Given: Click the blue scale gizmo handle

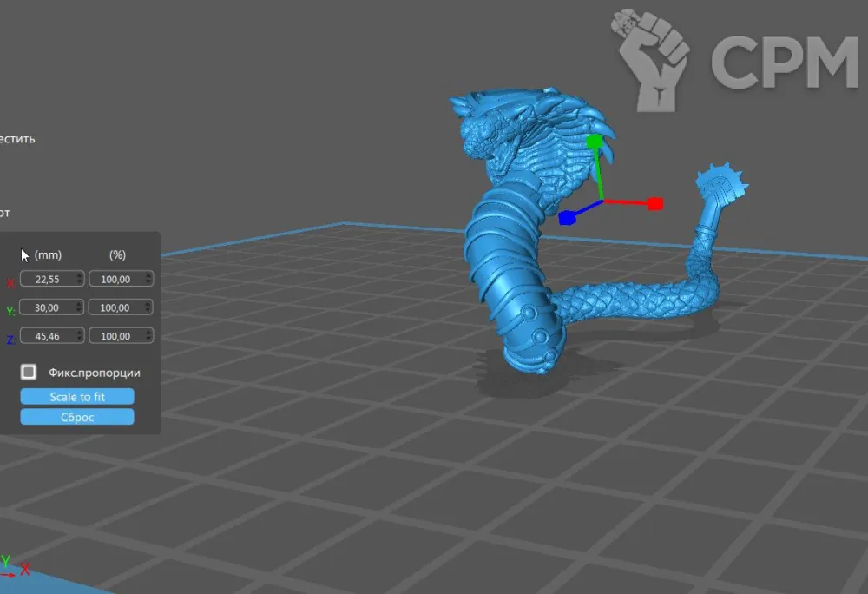Looking at the screenshot, I should (x=567, y=217).
